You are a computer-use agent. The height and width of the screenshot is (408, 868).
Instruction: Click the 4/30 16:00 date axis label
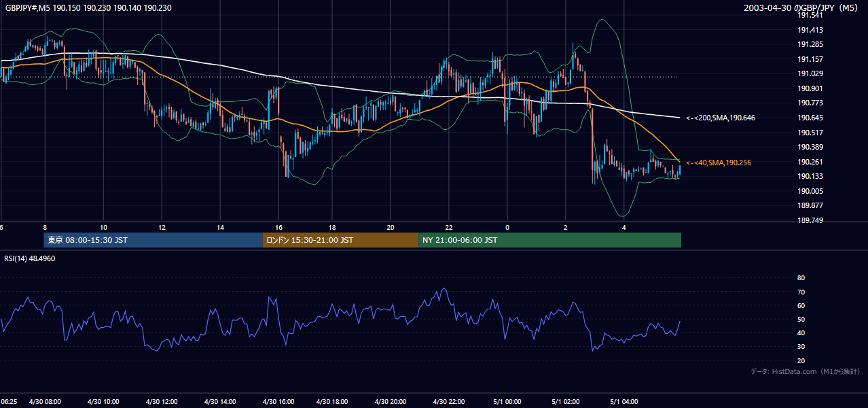point(277,401)
